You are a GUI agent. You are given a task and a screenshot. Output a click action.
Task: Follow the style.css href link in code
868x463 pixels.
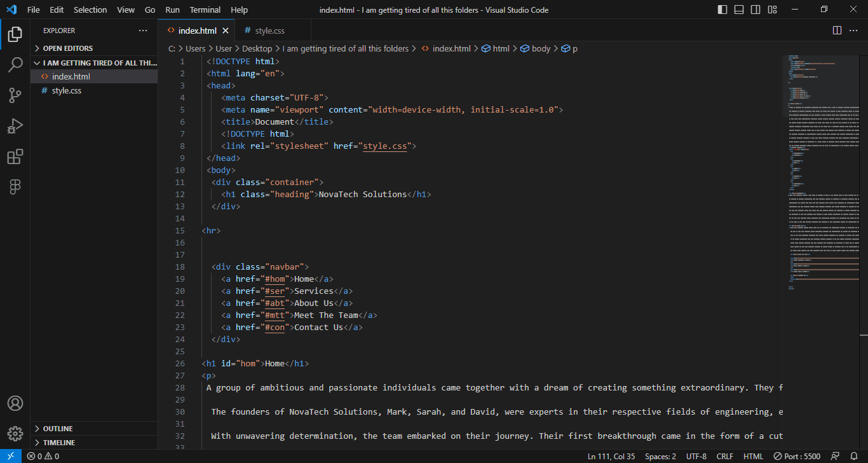(x=384, y=146)
